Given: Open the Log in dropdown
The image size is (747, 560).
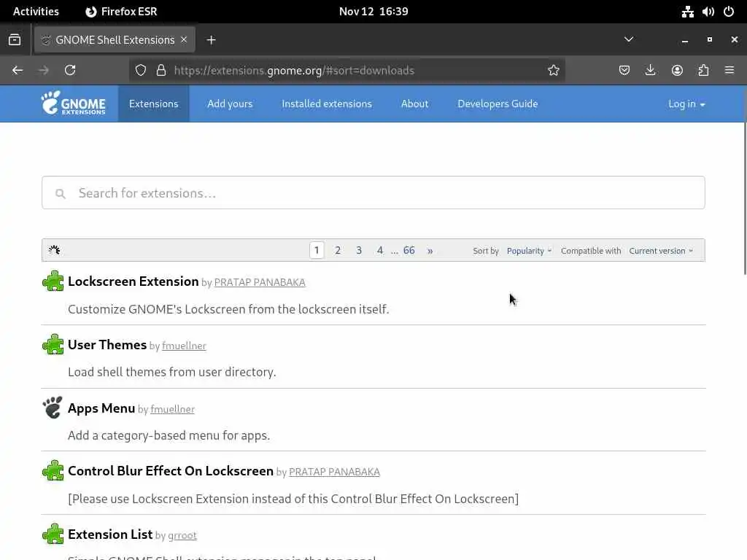Looking at the screenshot, I should [686, 104].
